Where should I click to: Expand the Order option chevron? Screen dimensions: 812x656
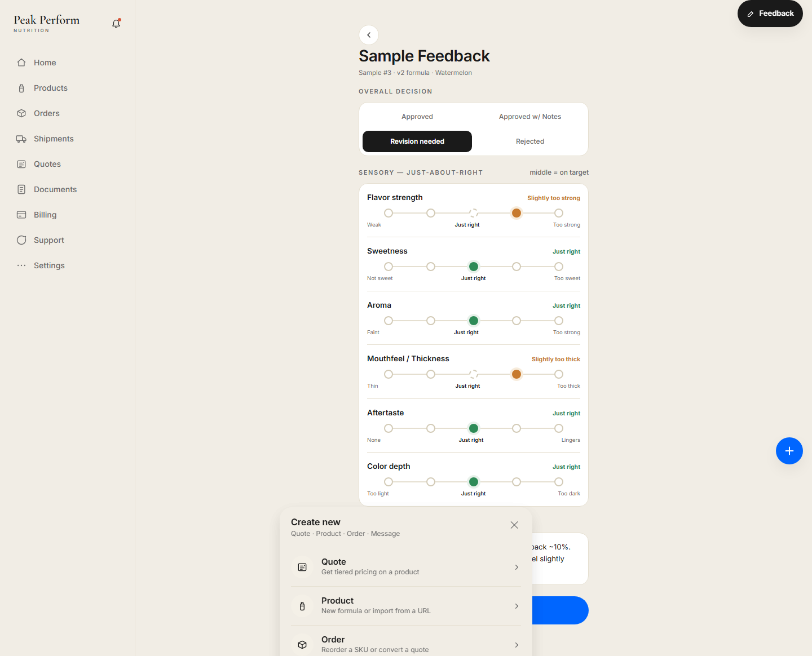click(x=517, y=645)
